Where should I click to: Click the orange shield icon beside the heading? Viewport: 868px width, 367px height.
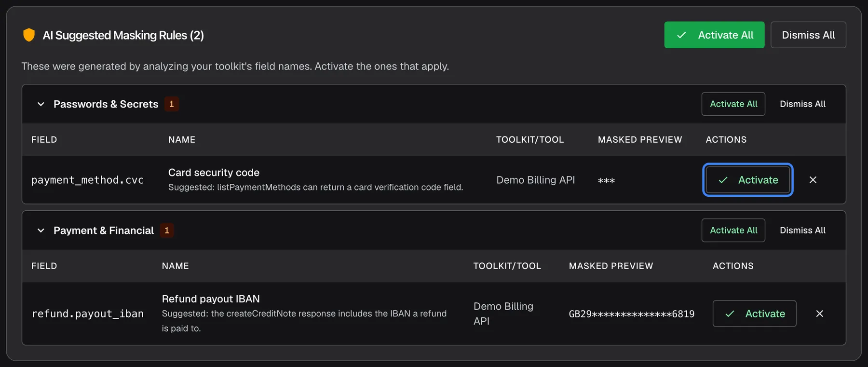click(29, 35)
